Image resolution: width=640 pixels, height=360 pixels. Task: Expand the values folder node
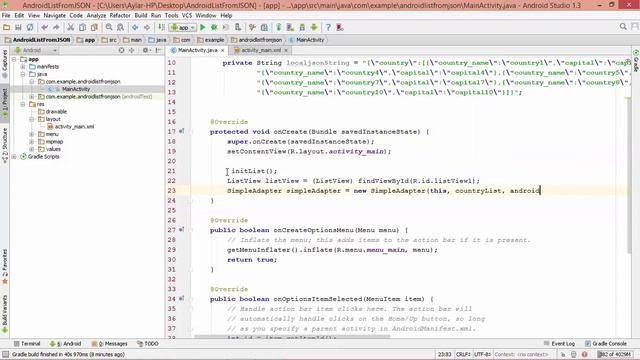[x=32, y=149]
